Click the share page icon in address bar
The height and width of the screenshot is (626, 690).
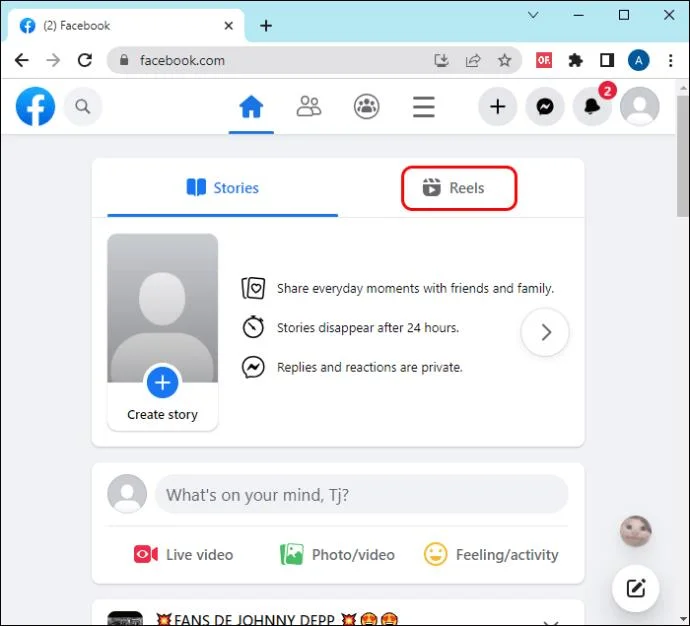point(473,60)
